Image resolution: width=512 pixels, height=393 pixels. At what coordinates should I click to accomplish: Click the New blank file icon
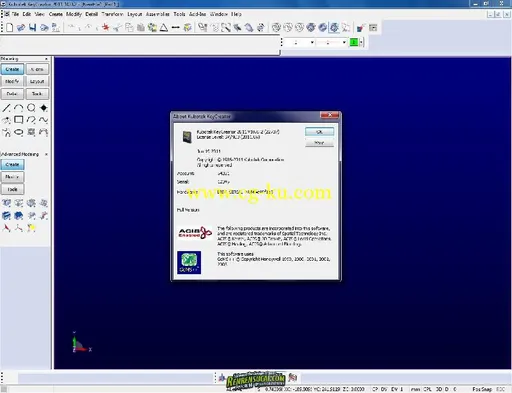10,28
